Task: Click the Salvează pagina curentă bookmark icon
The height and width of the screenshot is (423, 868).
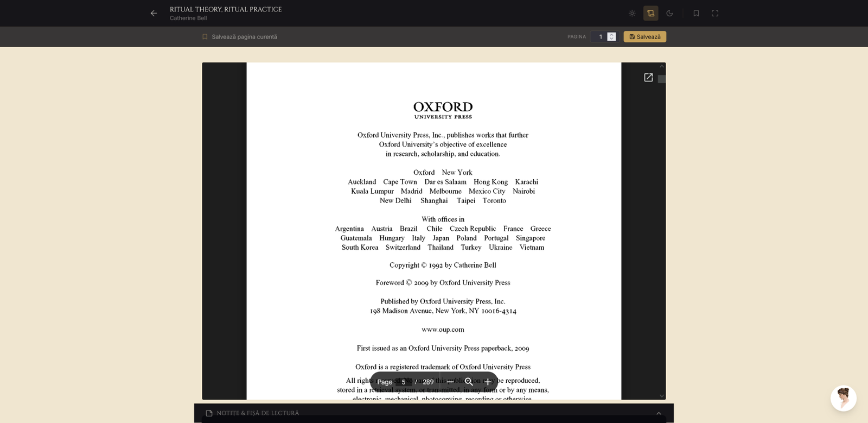Action: [x=205, y=37]
